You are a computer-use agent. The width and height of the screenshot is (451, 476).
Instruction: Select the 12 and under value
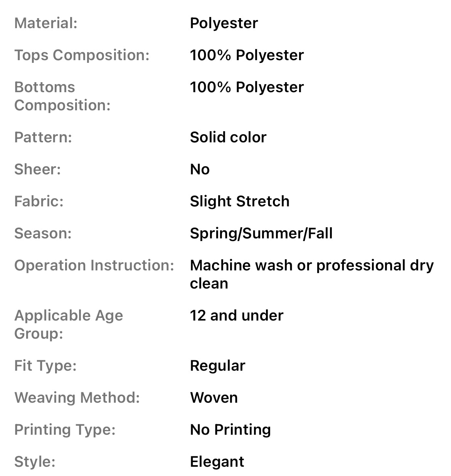(x=236, y=316)
